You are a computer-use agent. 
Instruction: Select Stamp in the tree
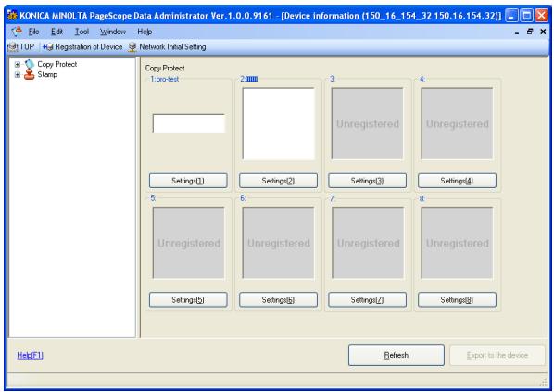47,74
